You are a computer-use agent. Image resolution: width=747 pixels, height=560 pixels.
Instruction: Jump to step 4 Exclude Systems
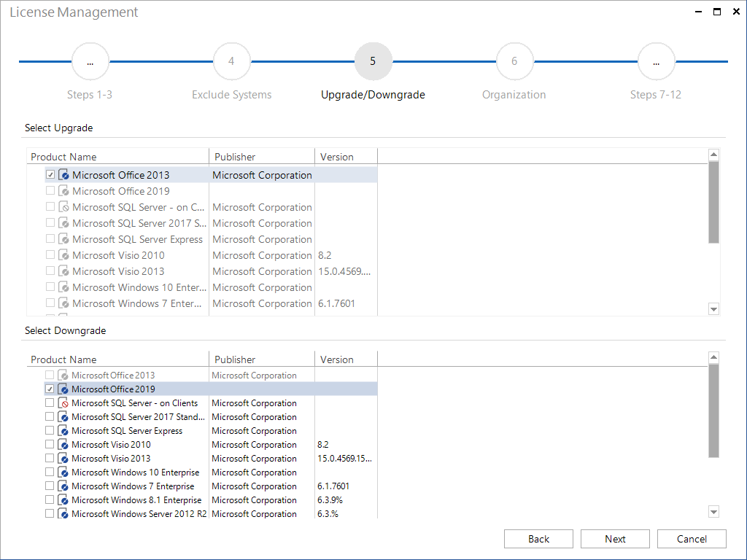(x=231, y=61)
